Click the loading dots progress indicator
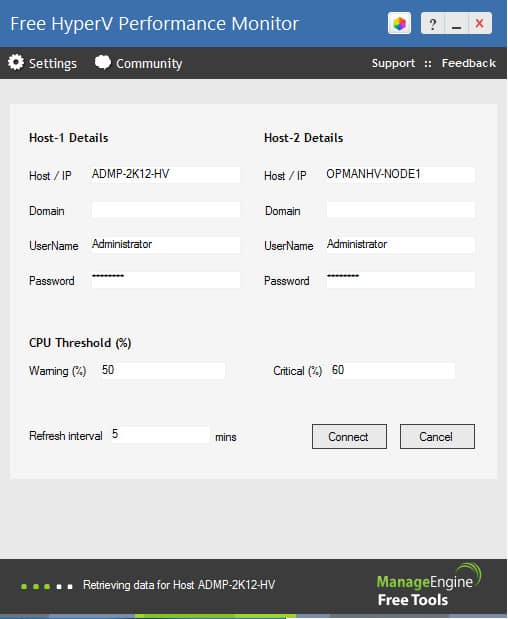The width and height of the screenshot is (508, 619). (x=47, y=586)
